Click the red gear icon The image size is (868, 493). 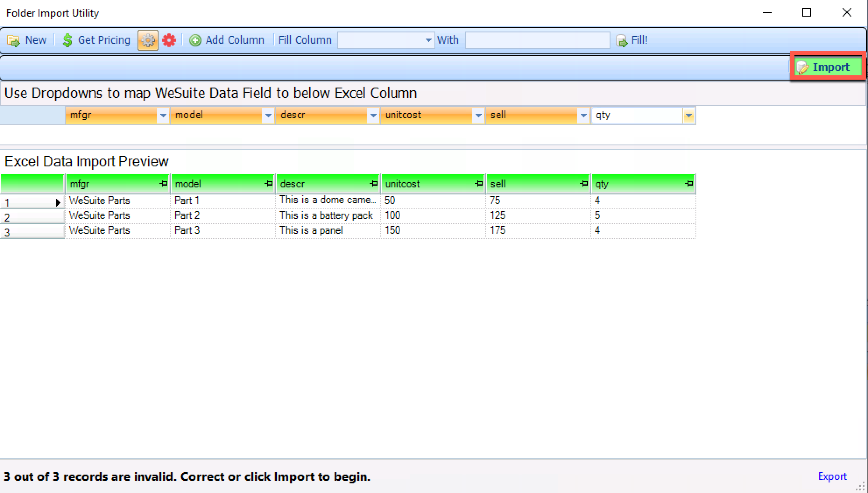click(x=169, y=40)
